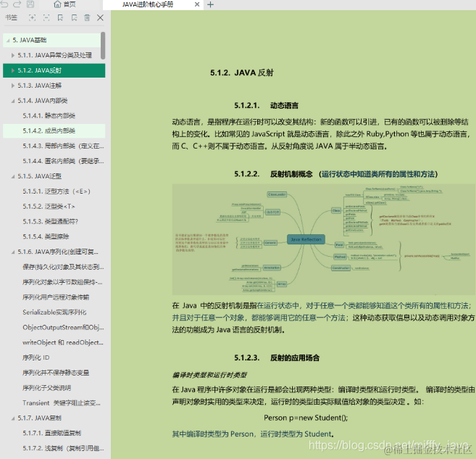Viewport: 476px width, 459px height.
Task: Select bookmark 5.1.4.4. 匿名内部类
Action: pyautogui.click(x=63, y=161)
